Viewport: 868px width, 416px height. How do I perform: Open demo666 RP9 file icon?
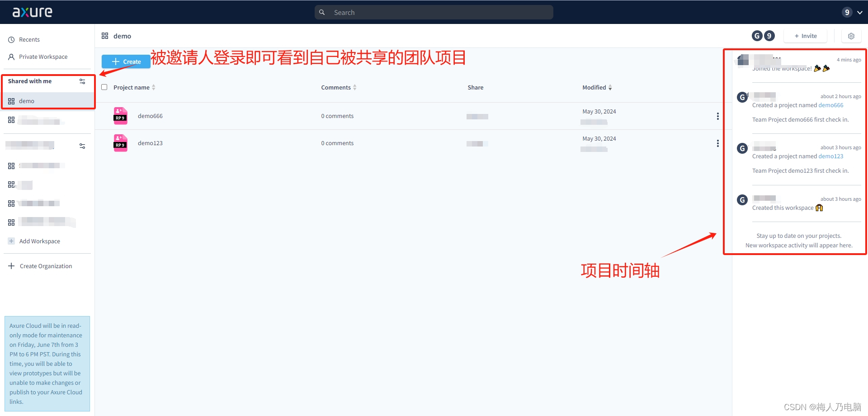(120, 116)
